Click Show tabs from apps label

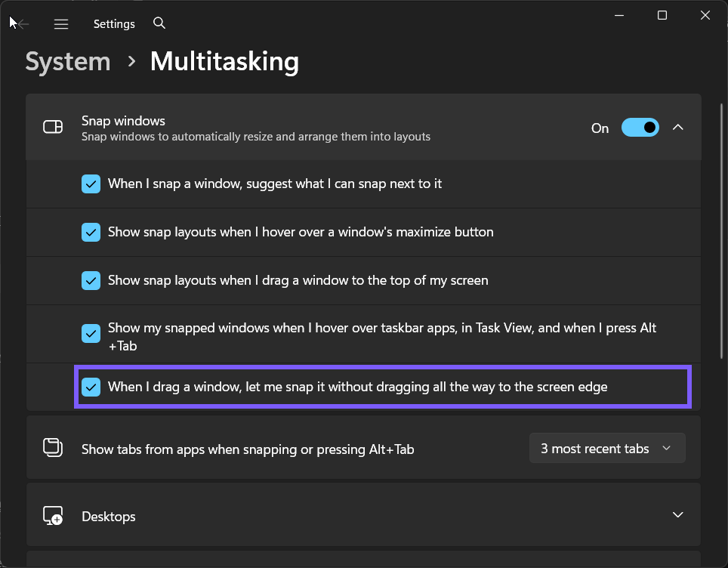pos(248,449)
